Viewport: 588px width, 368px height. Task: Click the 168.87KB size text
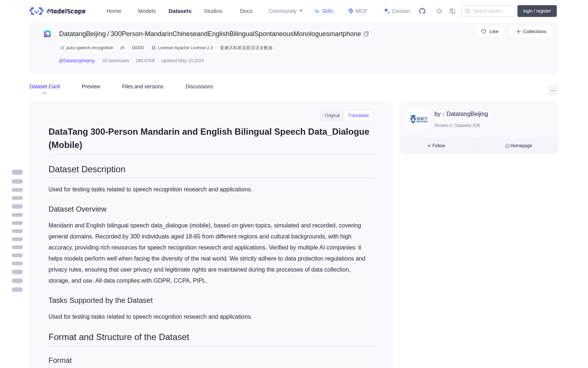click(145, 61)
